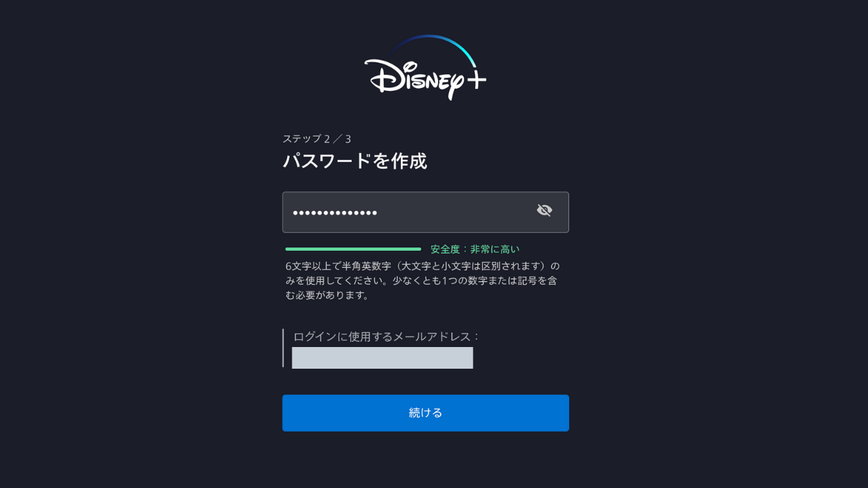Click the plus sign in the Disney+ logo
The image size is (868, 488).
[x=475, y=79]
